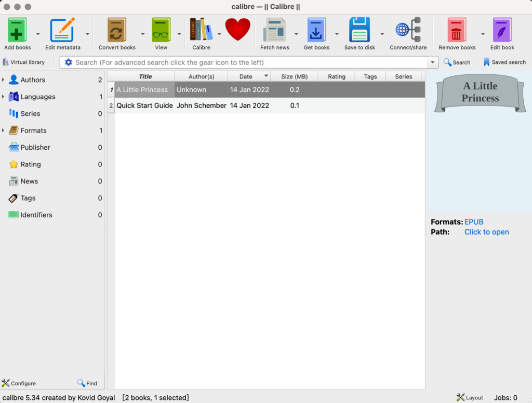Select the News category icon
Screen dimensions: 532x403
pos(14,181)
